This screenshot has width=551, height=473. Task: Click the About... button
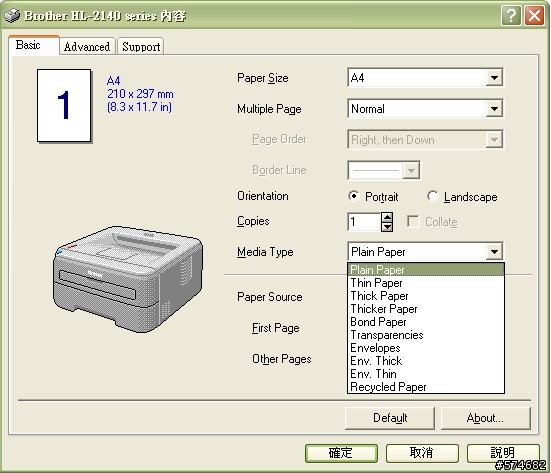tap(485, 418)
